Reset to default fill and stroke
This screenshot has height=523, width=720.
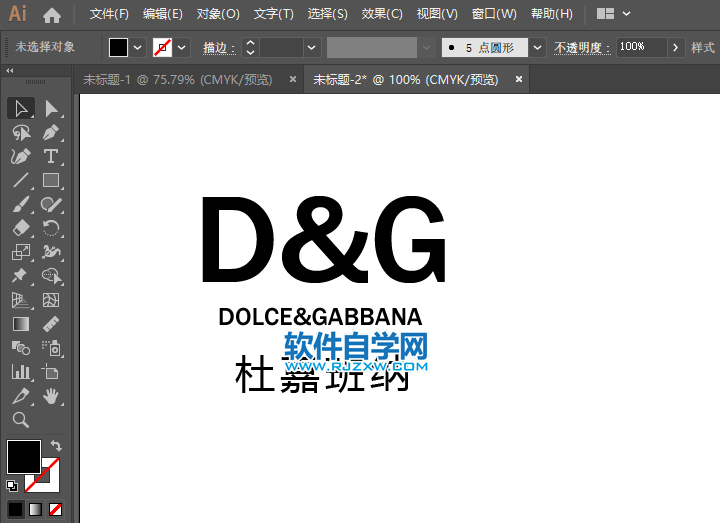coord(12,485)
